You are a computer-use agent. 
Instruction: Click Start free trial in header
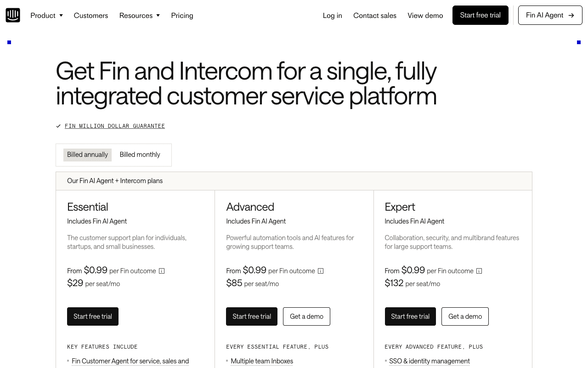(x=481, y=15)
